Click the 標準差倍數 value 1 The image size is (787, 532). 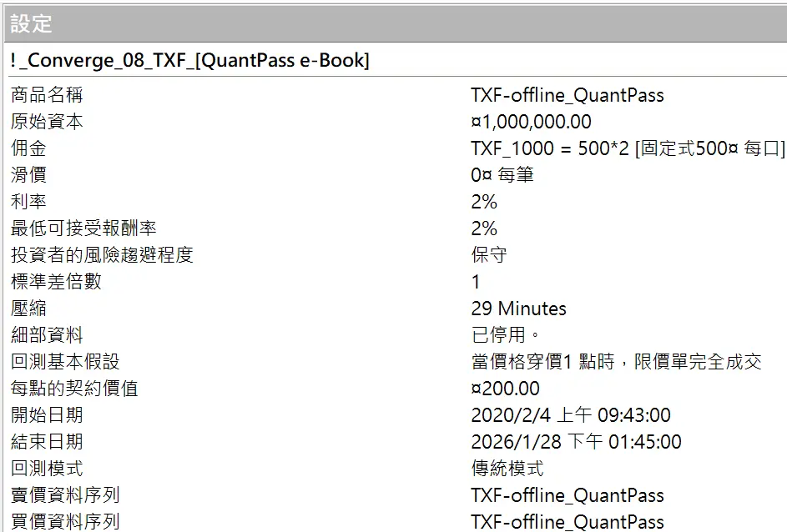pyautogui.click(x=476, y=282)
